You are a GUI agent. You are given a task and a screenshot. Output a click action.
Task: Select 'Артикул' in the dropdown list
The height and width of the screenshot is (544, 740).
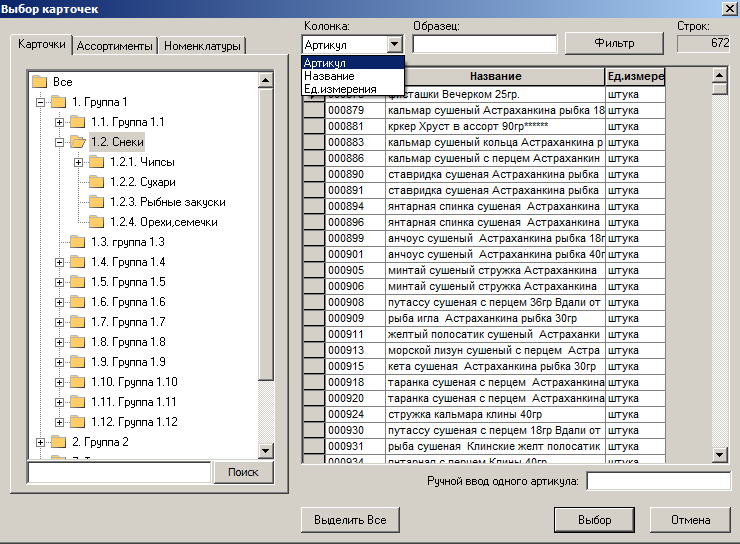[353, 63]
